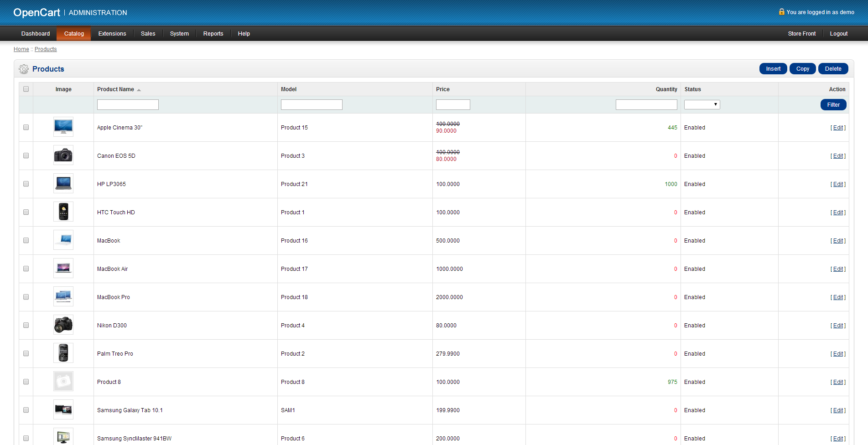The height and width of the screenshot is (445, 868).
Task: Click the Delete button
Action: tap(833, 69)
